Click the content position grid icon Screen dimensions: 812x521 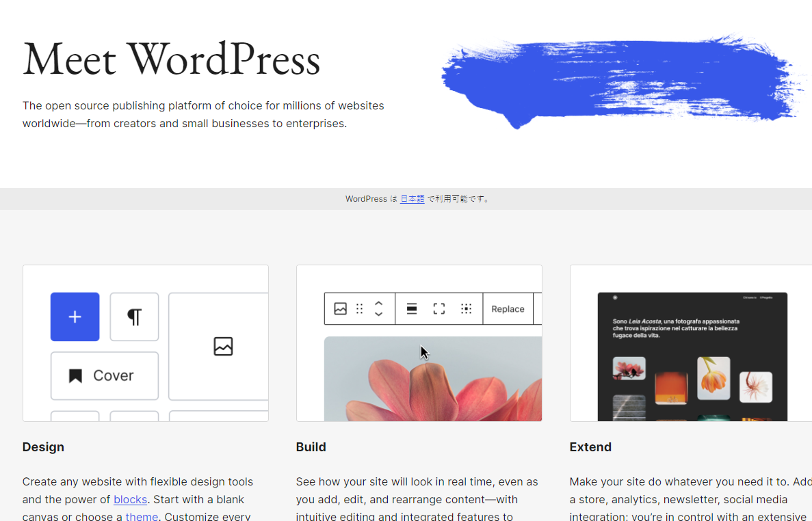466,309
